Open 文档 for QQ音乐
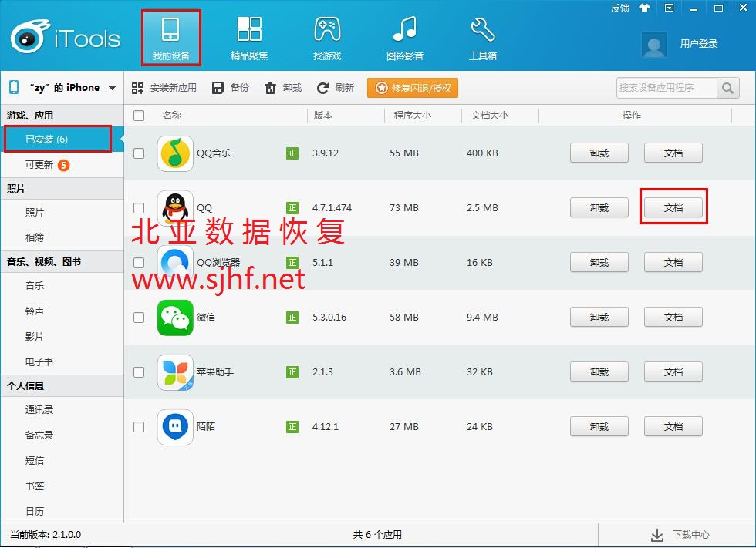The image size is (756, 548). pos(673,153)
